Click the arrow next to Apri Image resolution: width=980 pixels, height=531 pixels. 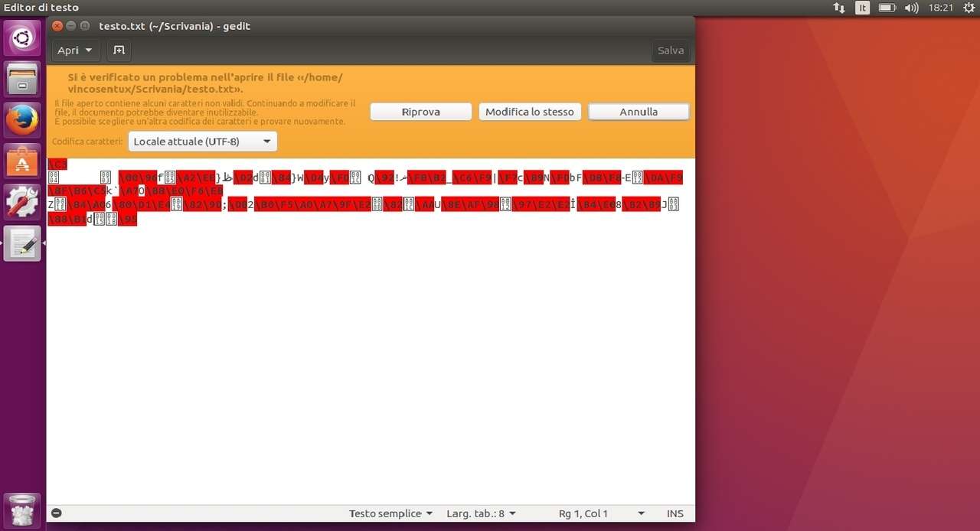point(89,50)
